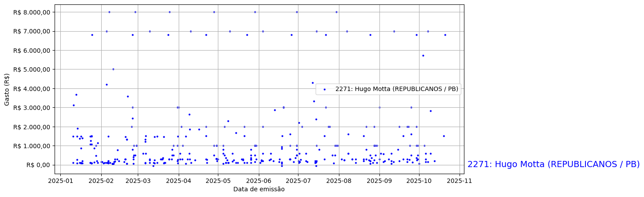Screen dimensions: 644x197
Task: Click the 2025-01 x-axis tick label
Action: pos(61,180)
